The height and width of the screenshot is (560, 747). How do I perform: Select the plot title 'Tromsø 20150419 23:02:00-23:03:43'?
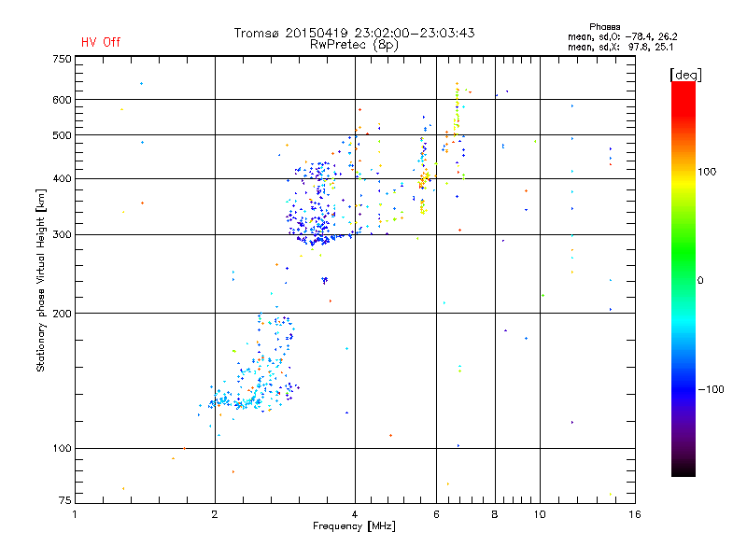click(355, 33)
